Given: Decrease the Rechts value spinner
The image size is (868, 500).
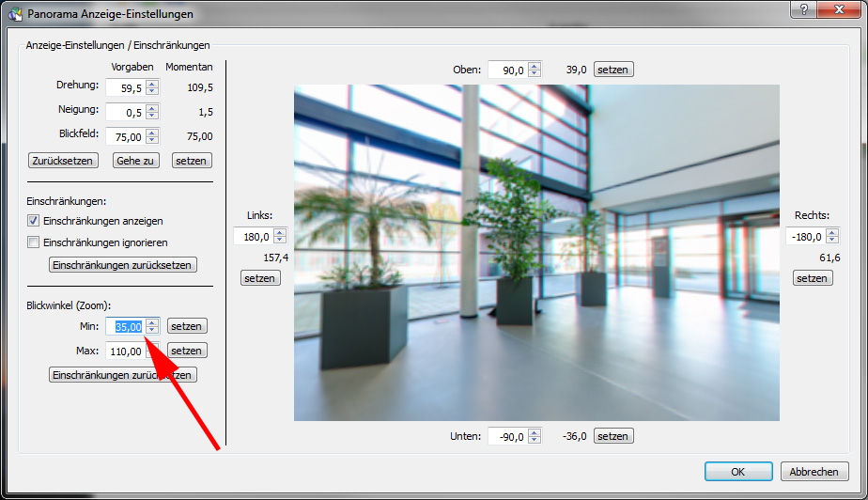Looking at the screenshot, I should [832, 241].
